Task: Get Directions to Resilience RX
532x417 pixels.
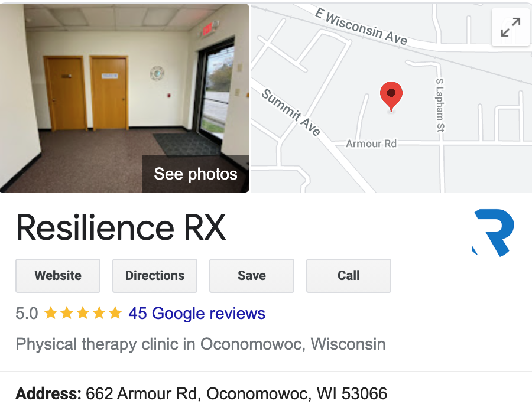Action: [155, 276]
